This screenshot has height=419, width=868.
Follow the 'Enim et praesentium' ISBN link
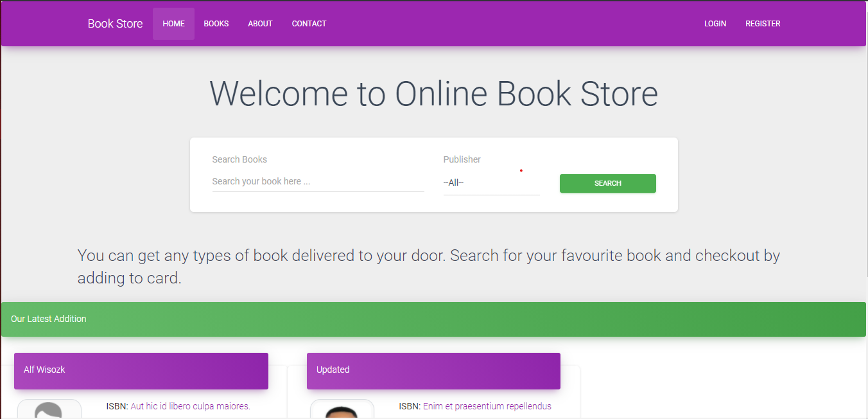[487, 406]
